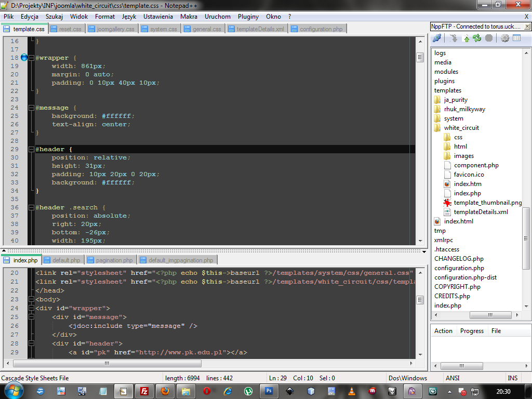
Task: Show the NppFTP messages window icon
Action: 516,38
